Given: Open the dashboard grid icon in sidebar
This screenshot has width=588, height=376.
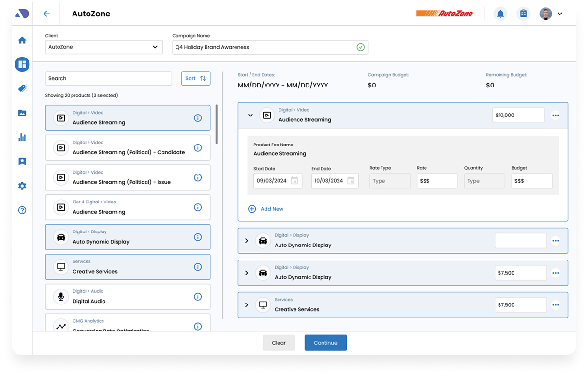Looking at the screenshot, I should click(x=22, y=64).
